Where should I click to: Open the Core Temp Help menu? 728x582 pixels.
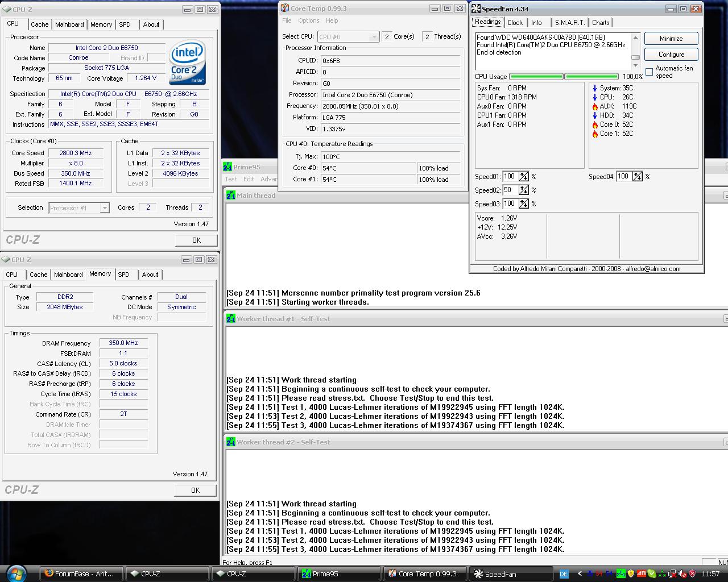tap(332, 20)
